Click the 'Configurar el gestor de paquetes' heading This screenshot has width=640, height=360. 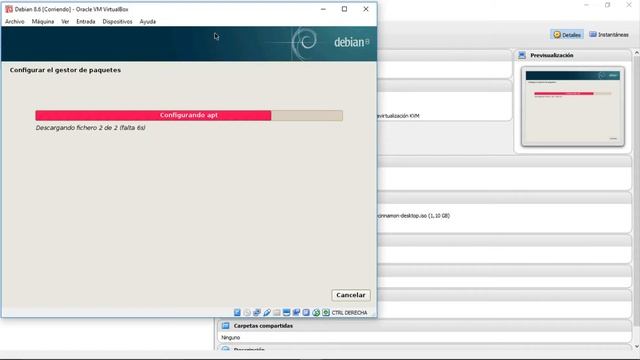tap(65, 70)
